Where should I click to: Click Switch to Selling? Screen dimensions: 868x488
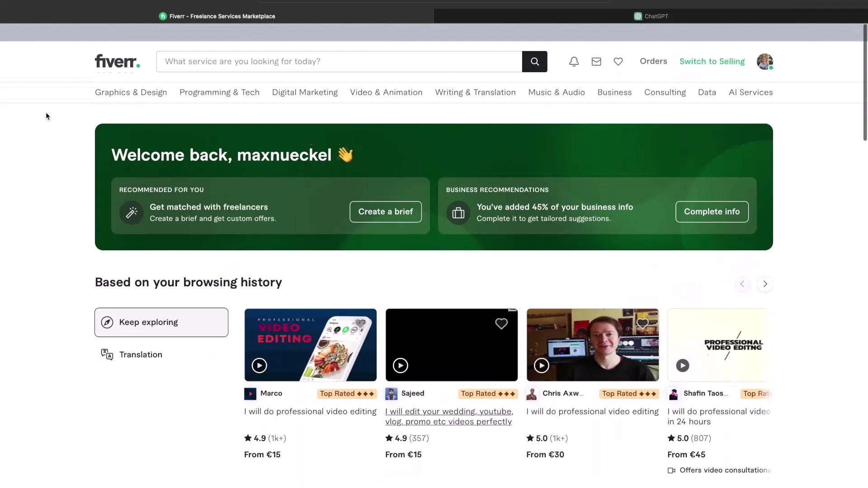[712, 61]
